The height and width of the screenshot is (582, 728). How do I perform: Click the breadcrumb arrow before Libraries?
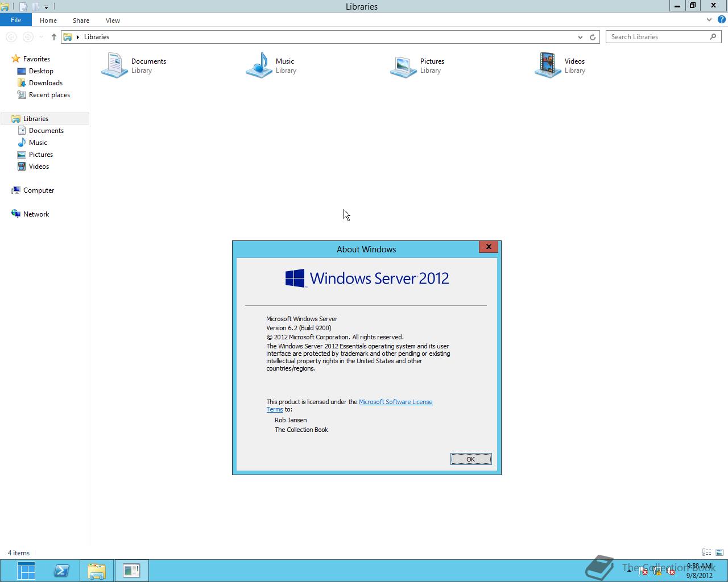point(78,37)
